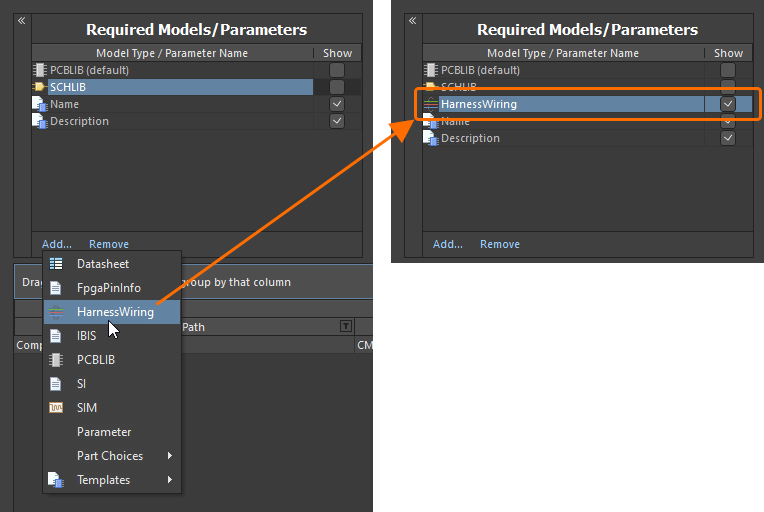This screenshot has height=512, width=764.
Task: Click PCBLIB footprint icon in left panel
Action: tap(39, 70)
